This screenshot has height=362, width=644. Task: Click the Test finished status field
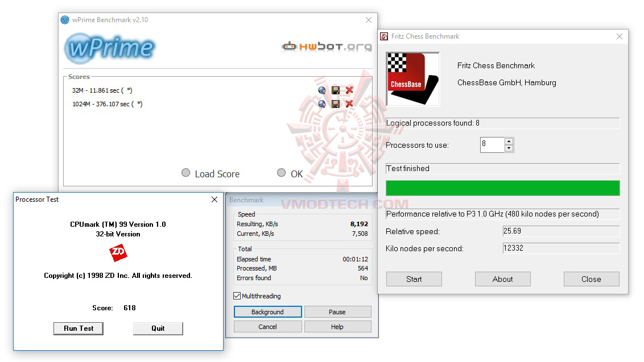[x=503, y=169]
